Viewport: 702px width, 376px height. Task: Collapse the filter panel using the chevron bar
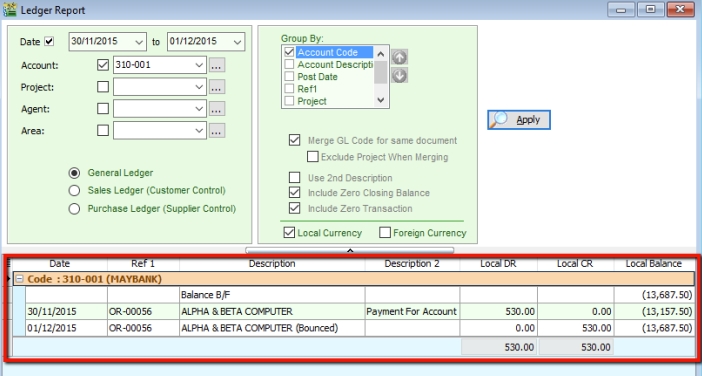(x=350, y=250)
